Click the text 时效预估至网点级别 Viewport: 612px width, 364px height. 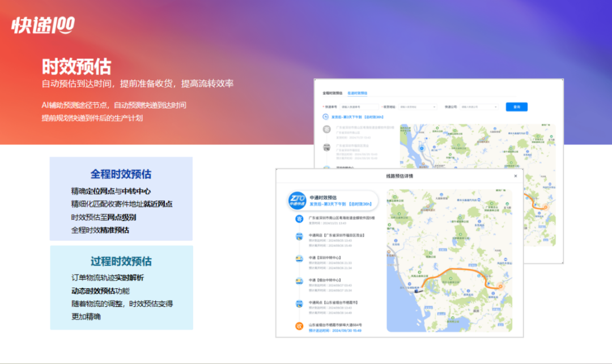pos(104,217)
